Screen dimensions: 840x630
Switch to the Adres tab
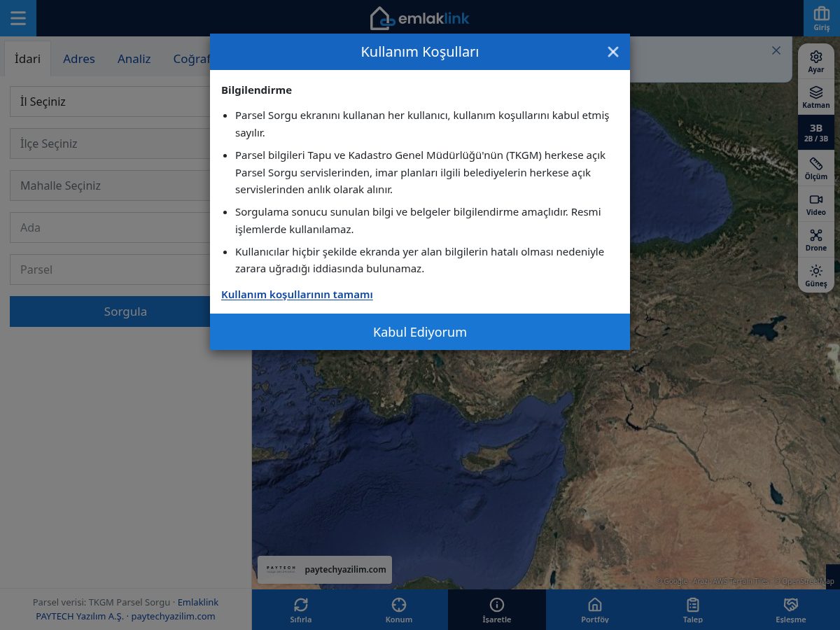tap(79, 59)
